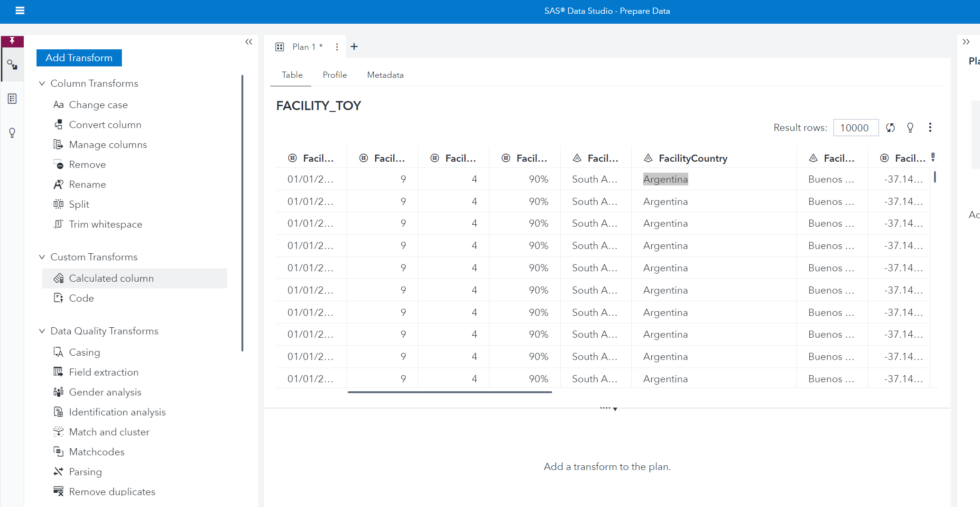Collapse the transforms panel with double chevron
Viewport: 980px width, 507px height.
249,42
